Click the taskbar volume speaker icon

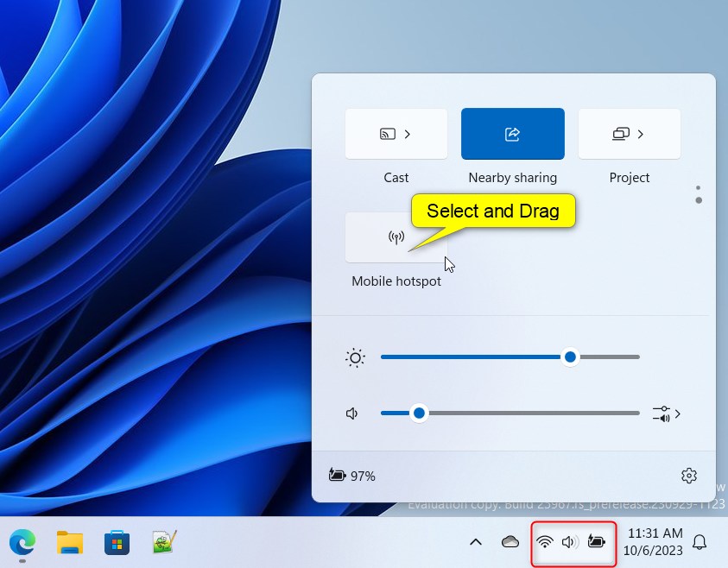tap(570, 541)
